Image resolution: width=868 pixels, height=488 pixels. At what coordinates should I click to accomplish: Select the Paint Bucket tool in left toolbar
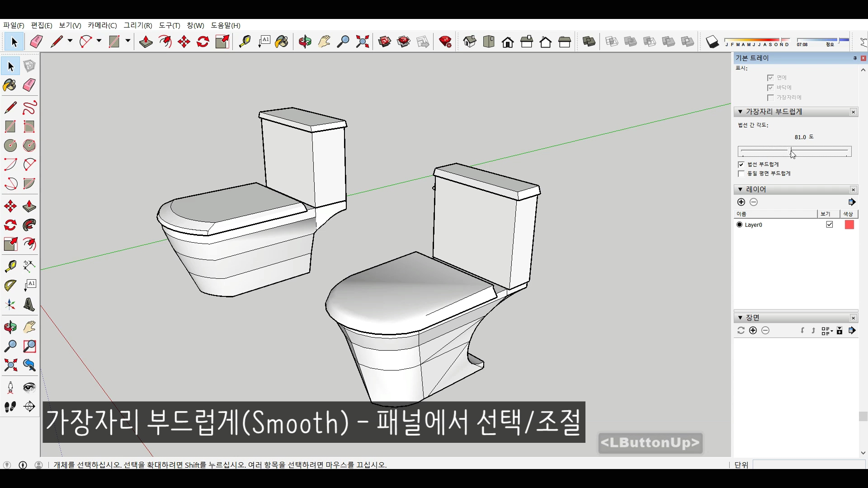click(x=10, y=85)
